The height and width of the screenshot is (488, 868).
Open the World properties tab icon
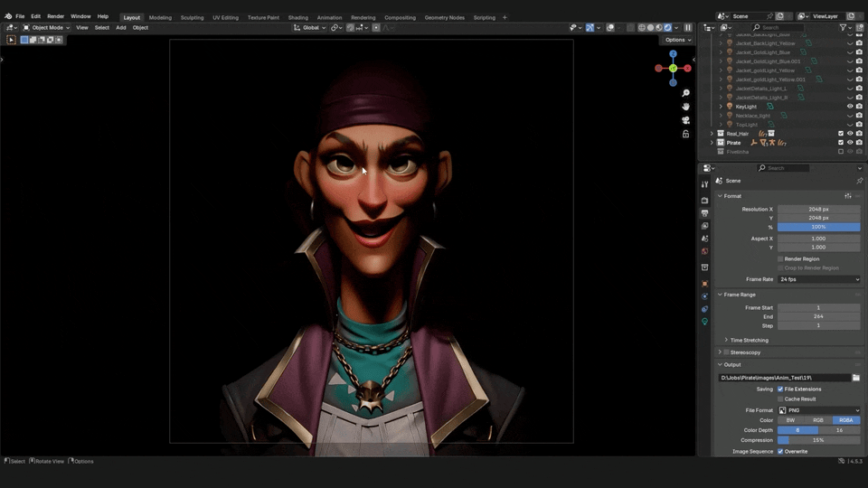pos(705,251)
